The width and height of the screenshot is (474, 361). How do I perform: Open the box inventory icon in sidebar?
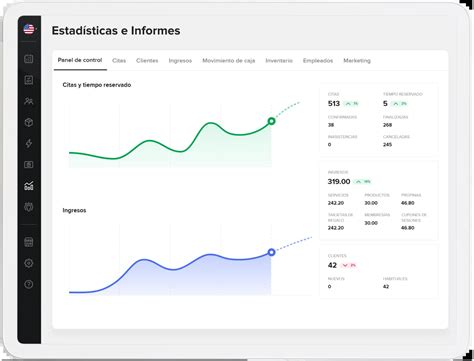[x=29, y=122]
